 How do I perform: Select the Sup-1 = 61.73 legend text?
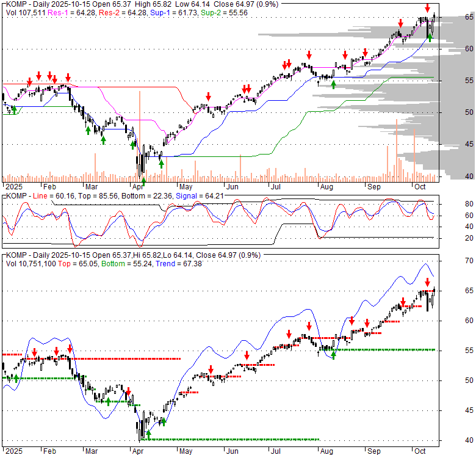click(173, 13)
